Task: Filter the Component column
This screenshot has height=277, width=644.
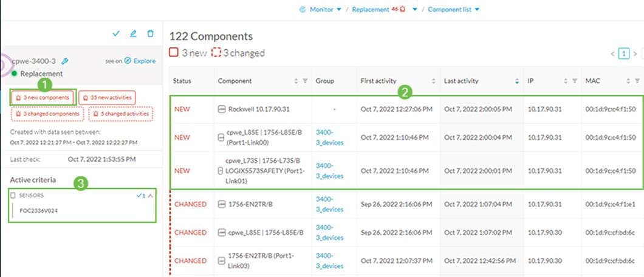Action: tap(305, 81)
